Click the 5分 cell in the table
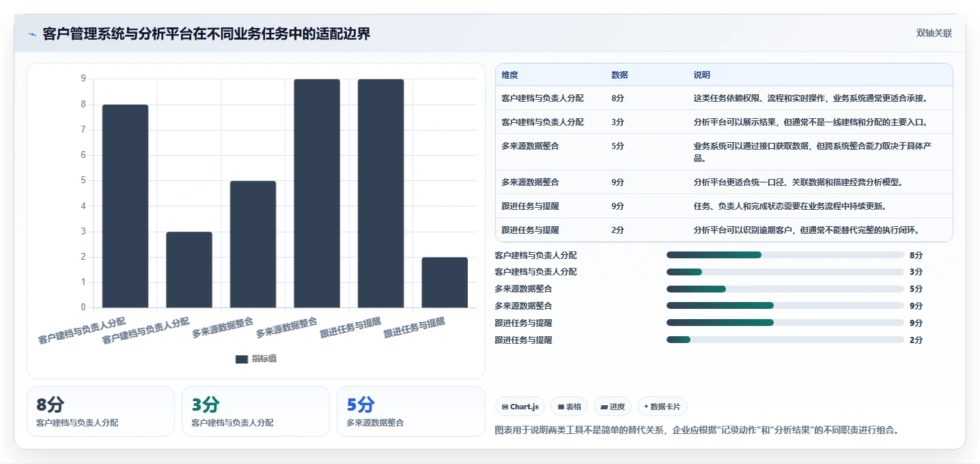This screenshot has height=464, width=980. [x=646, y=152]
